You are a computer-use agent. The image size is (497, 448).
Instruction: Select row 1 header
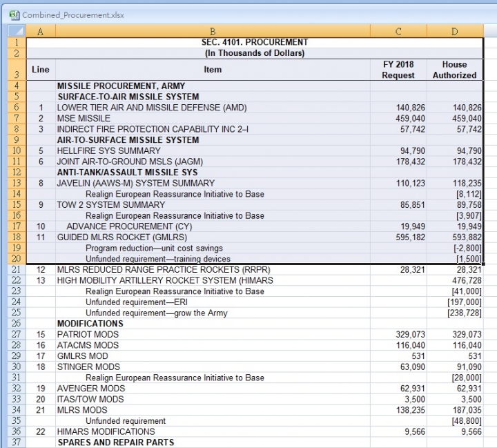click(x=17, y=43)
